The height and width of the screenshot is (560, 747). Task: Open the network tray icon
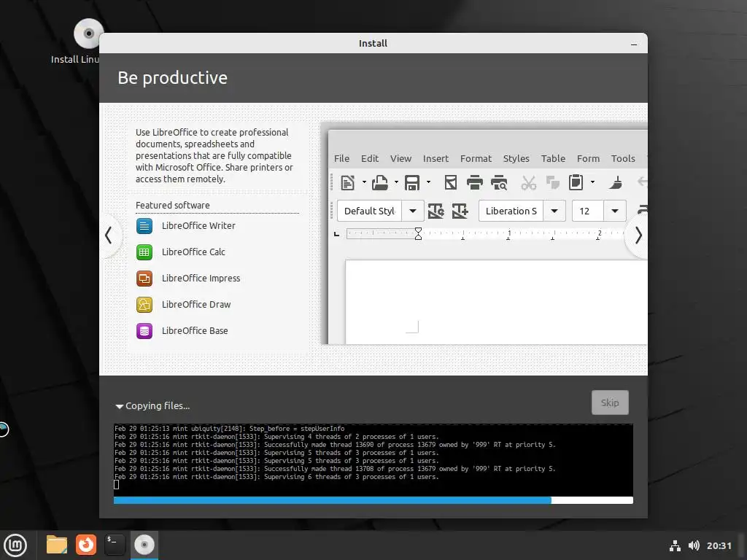point(675,545)
